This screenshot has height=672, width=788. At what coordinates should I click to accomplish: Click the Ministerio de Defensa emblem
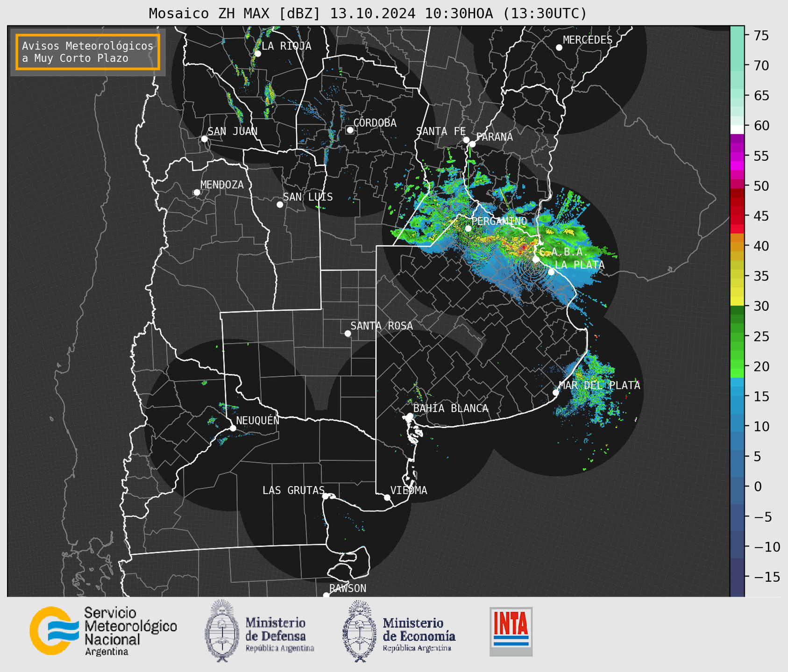[222, 630]
